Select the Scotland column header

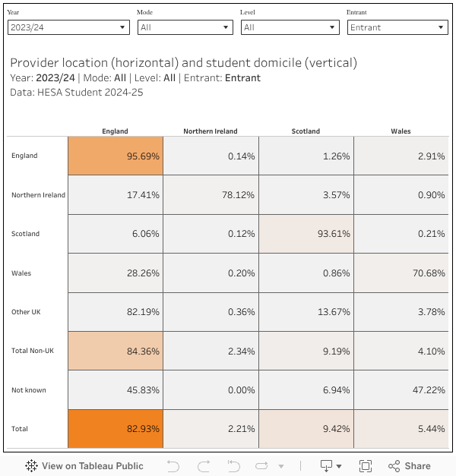coord(306,131)
